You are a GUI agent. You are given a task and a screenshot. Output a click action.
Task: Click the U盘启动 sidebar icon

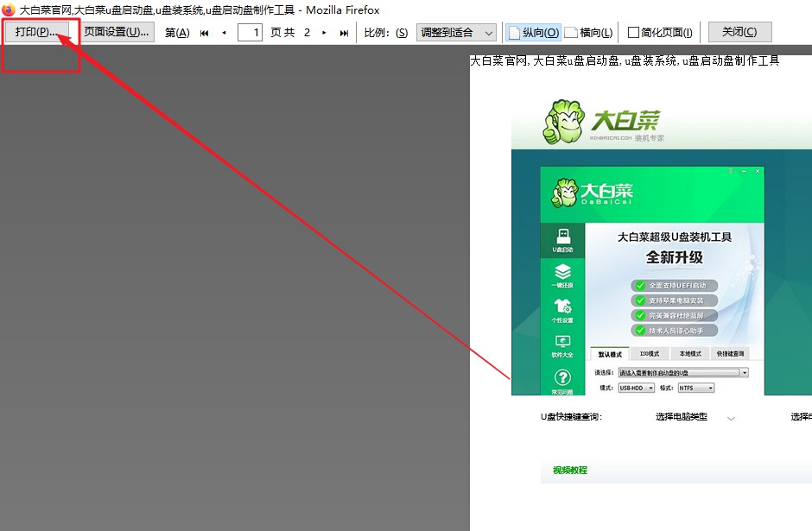click(562, 239)
